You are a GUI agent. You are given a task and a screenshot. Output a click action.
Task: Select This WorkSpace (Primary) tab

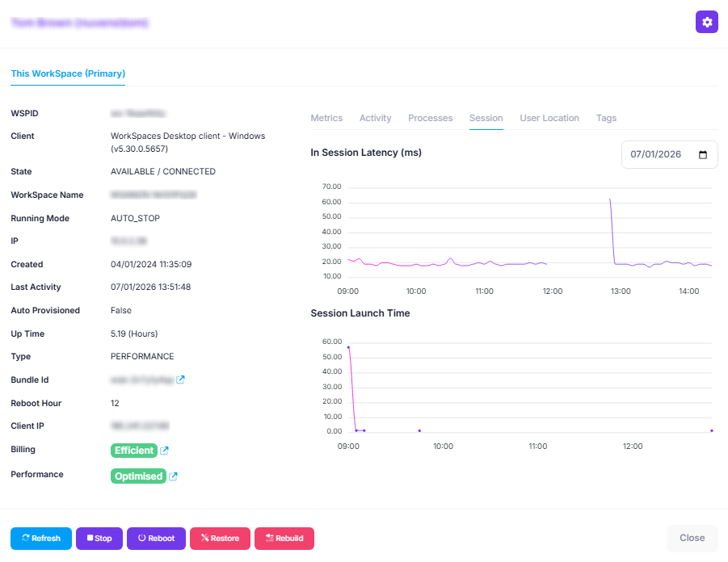coord(68,73)
